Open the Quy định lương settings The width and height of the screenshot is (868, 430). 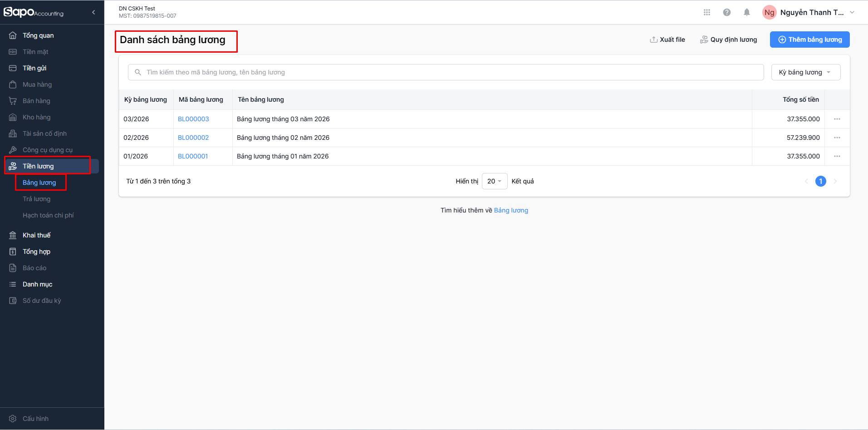pos(728,40)
